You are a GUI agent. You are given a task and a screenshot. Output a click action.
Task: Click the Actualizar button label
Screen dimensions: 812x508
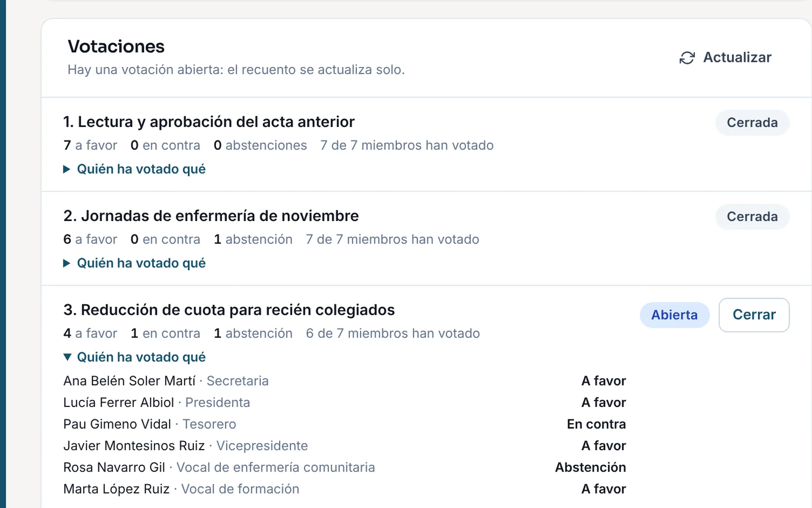click(737, 57)
